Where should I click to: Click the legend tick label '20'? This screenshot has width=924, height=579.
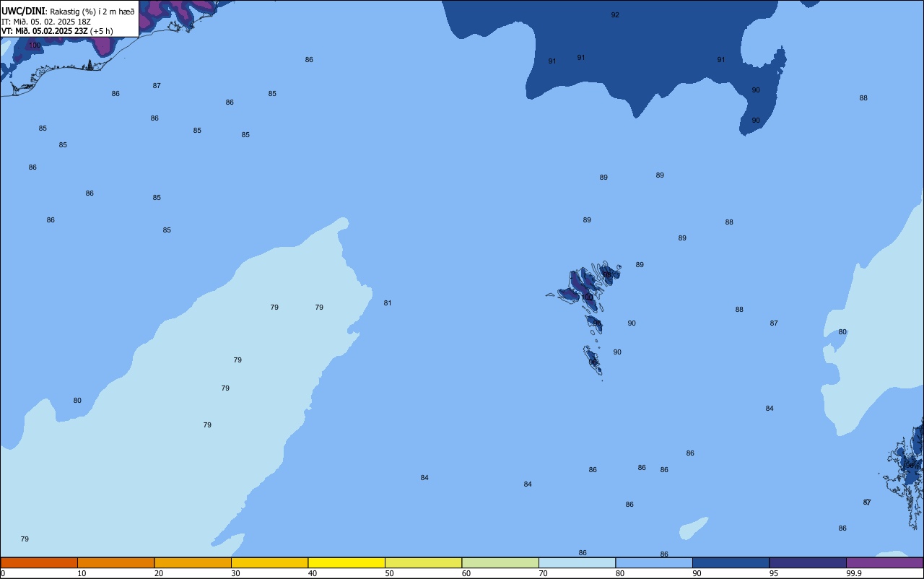point(159,573)
